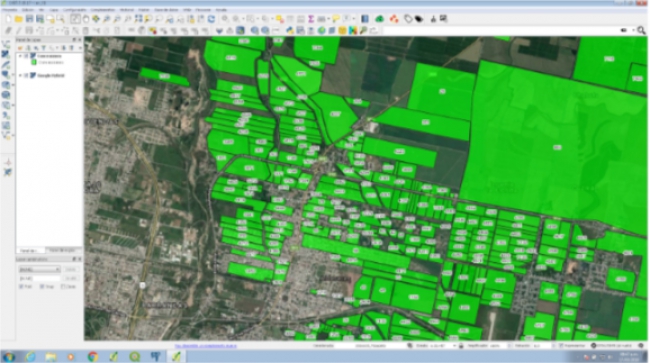
Task: Click the Refresh map canvas icon
Action: [x=211, y=19]
